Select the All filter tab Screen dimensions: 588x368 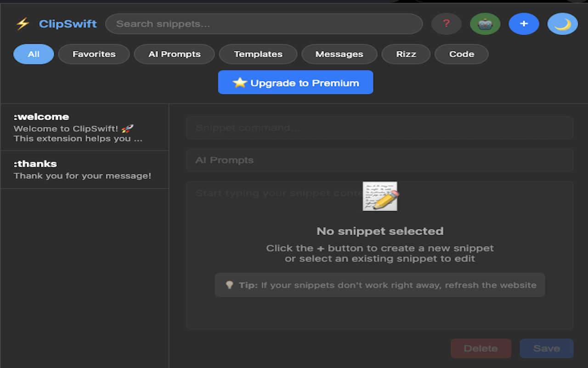coord(34,54)
